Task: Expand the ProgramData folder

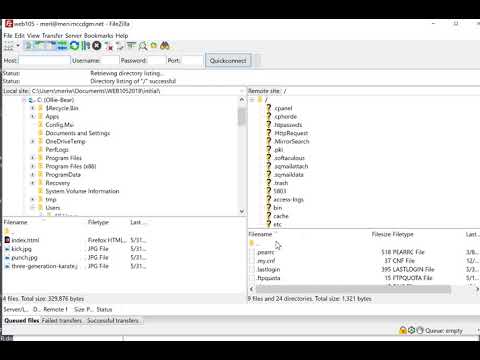Action: pos(33,175)
